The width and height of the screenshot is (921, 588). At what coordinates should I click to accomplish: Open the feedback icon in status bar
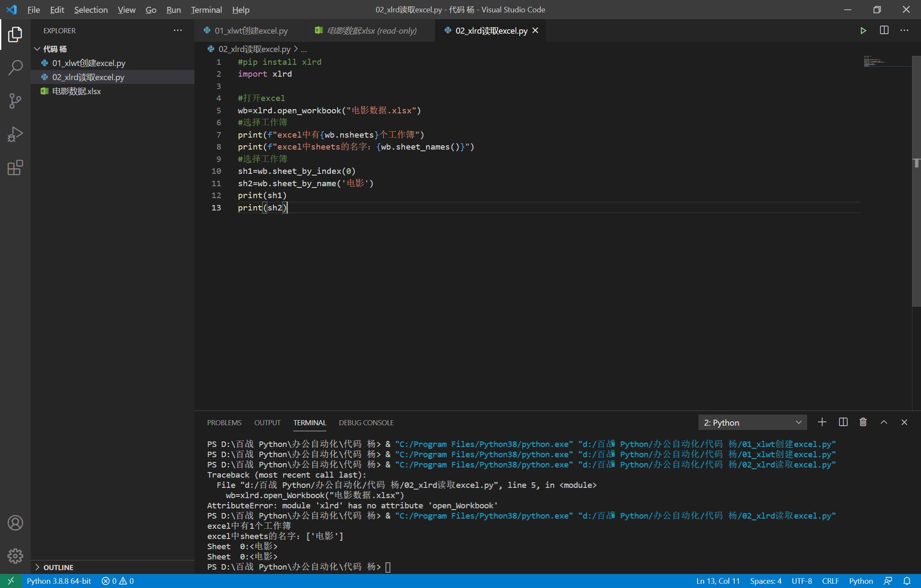tap(888, 581)
